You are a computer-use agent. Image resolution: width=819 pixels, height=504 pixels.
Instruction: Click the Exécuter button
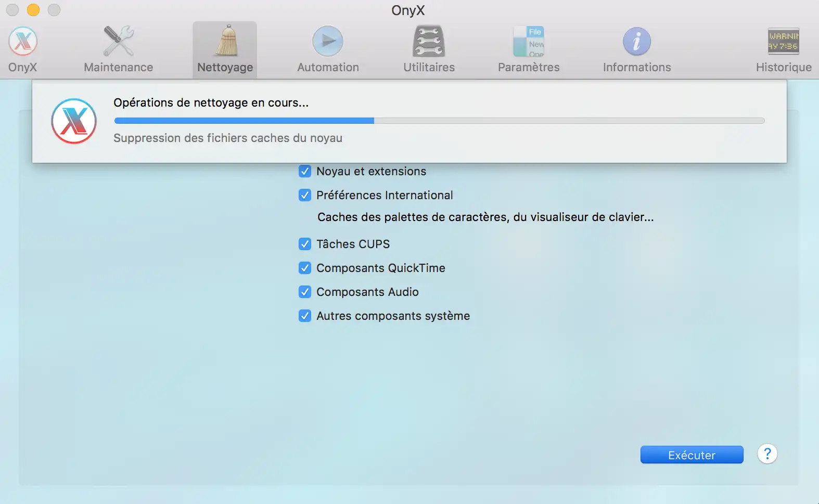tap(692, 455)
